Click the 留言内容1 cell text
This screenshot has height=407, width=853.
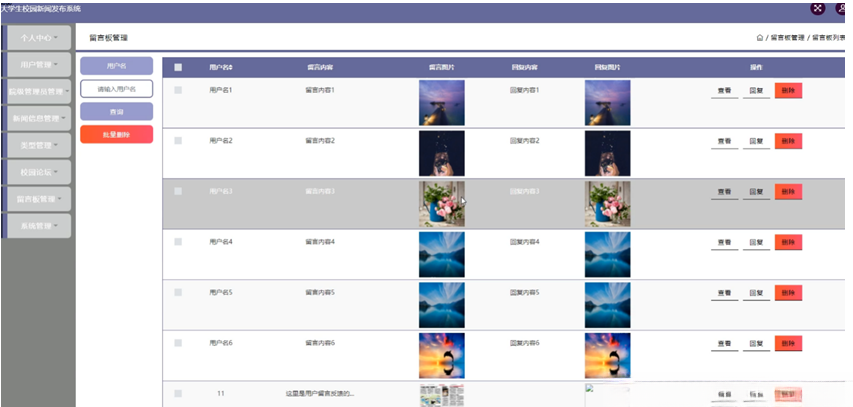pyautogui.click(x=320, y=90)
